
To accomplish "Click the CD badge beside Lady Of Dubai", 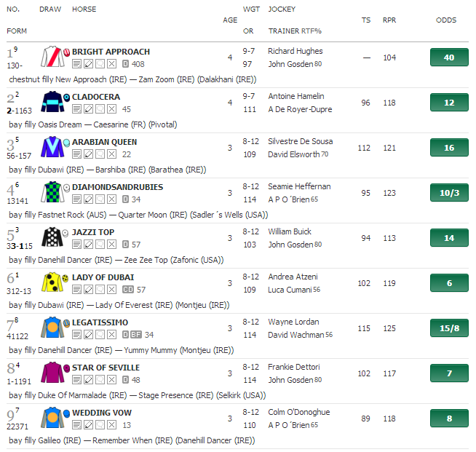I will click(127, 290).
